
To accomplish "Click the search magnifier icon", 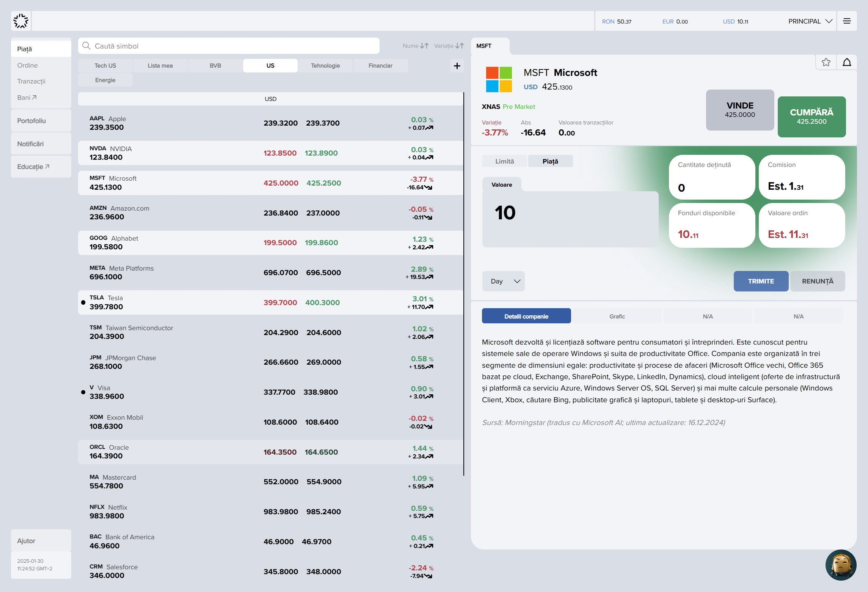I will click(86, 46).
